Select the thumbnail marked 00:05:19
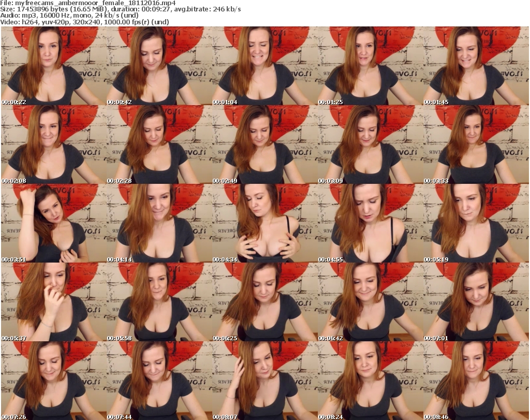Viewport: 530px width, 420px height. [476, 223]
